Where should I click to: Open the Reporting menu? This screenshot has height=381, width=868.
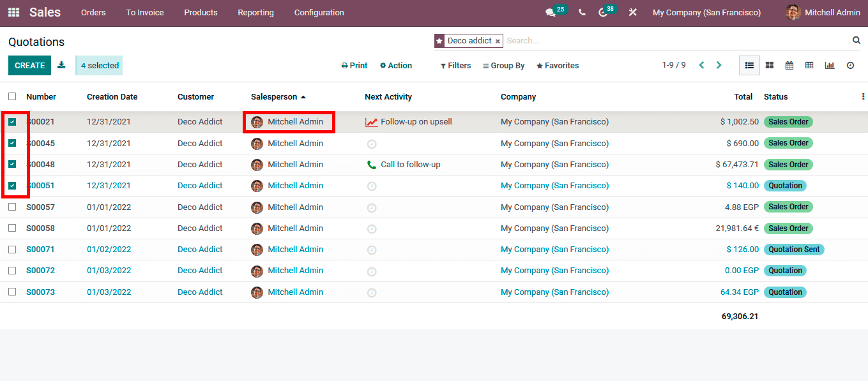tap(255, 12)
